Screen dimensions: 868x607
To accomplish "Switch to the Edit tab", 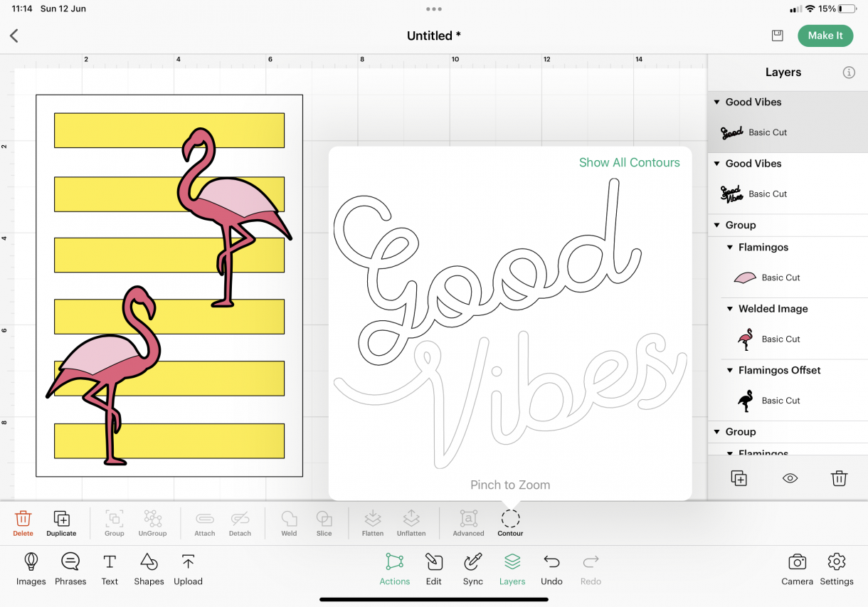I will [x=434, y=569].
